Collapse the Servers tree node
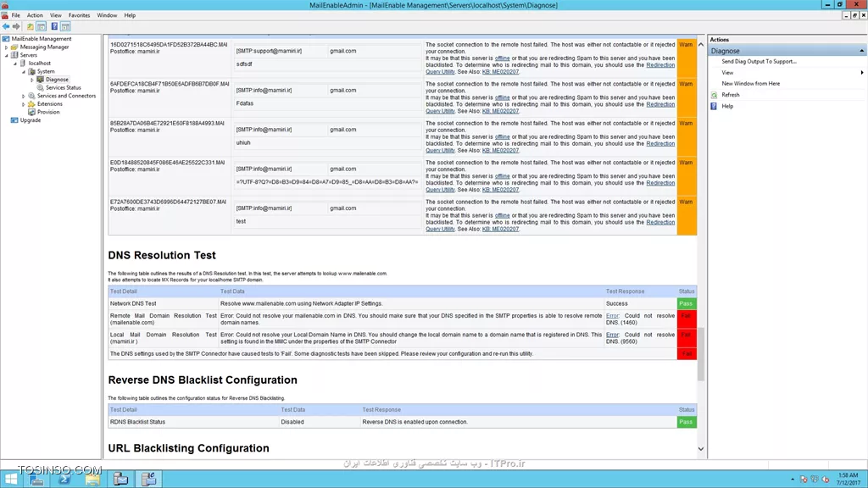Image resolution: width=868 pixels, height=488 pixels. [x=7, y=55]
